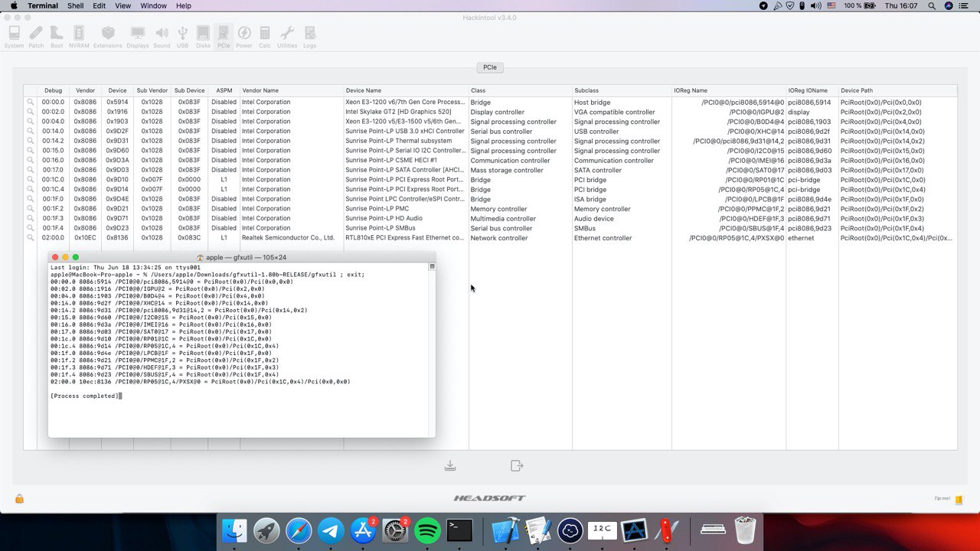This screenshot has height=551, width=980.
Task: Click magnifier icon for row 00:14.0
Action: 31,131
